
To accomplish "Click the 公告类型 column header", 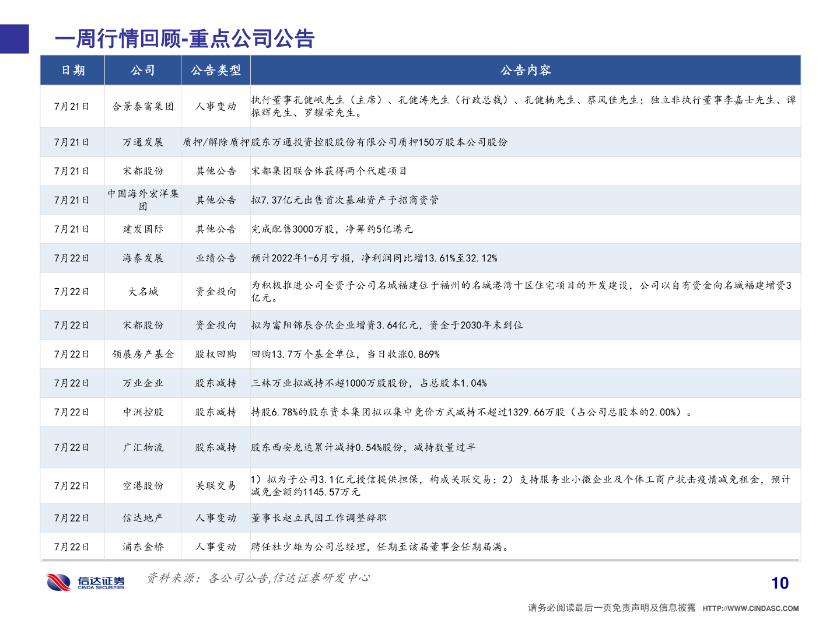I will click(x=216, y=71).
